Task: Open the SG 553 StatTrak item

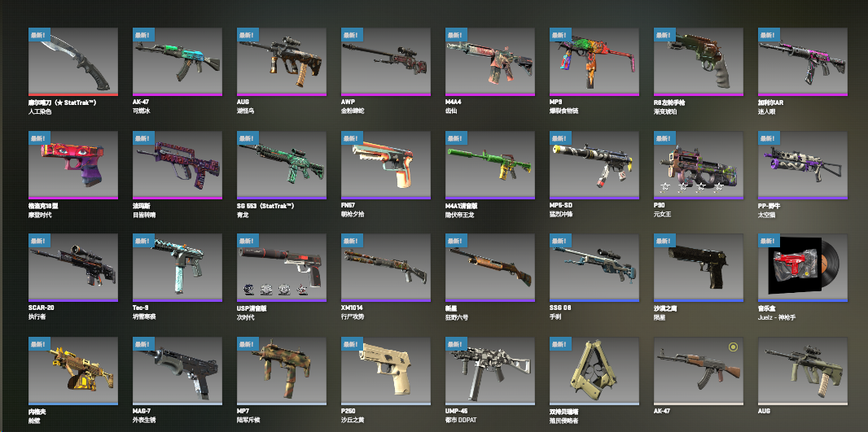Action: point(281,165)
